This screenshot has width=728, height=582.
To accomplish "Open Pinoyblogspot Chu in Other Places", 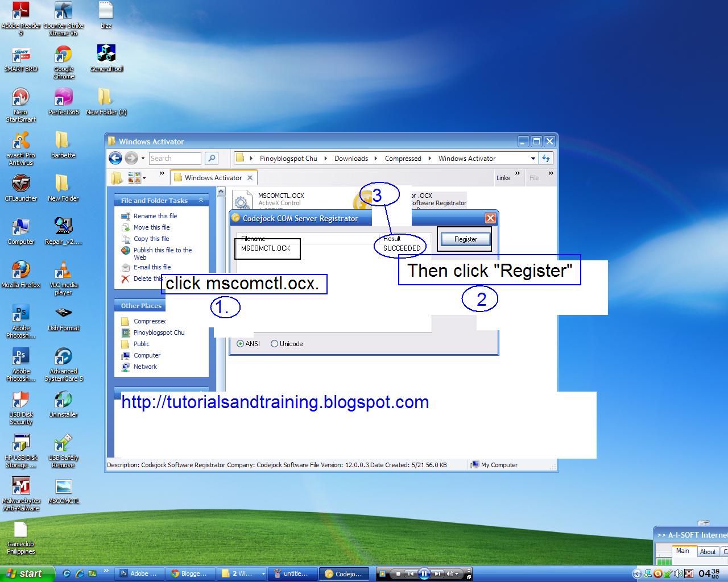I will (159, 332).
